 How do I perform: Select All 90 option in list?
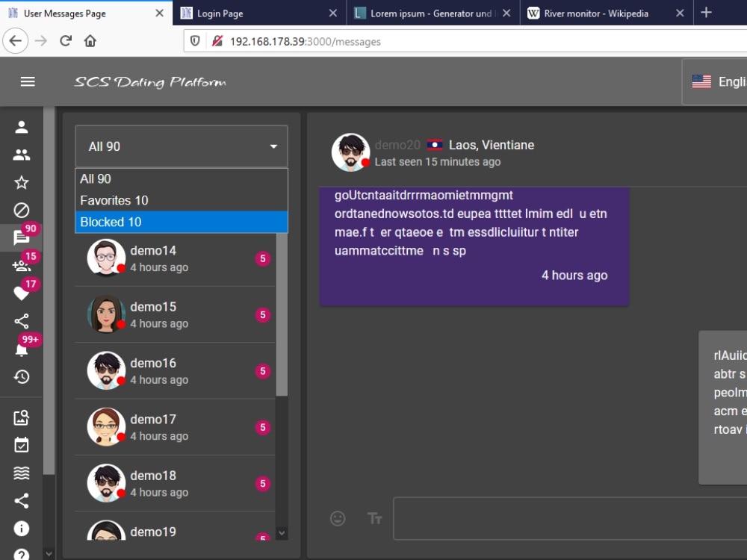[x=182, y=179]
